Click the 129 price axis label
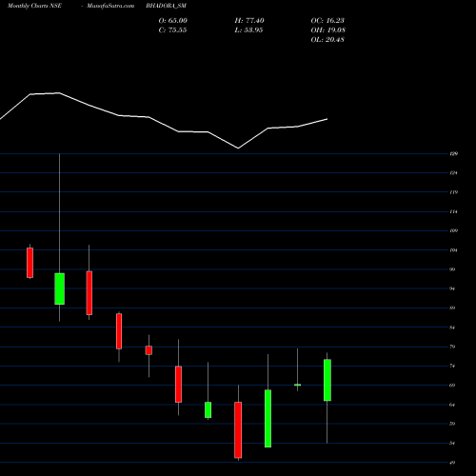 click(454, 154)
